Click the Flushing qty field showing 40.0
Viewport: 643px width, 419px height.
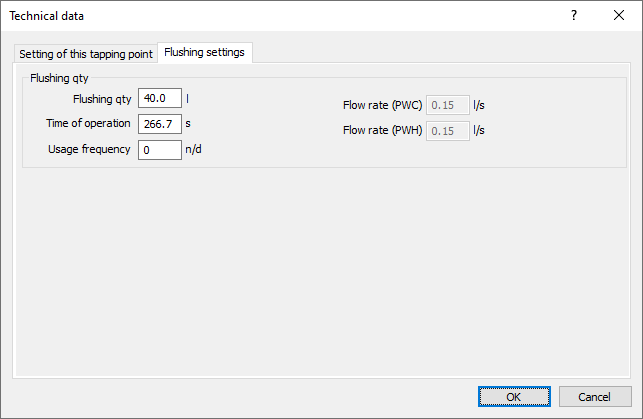160,98
